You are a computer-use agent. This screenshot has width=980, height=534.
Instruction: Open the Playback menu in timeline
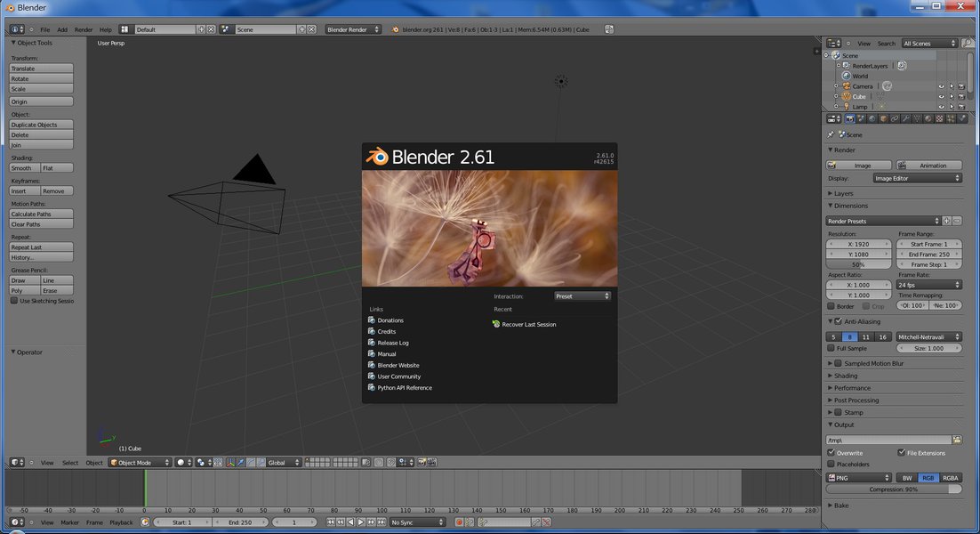[121, 522]
